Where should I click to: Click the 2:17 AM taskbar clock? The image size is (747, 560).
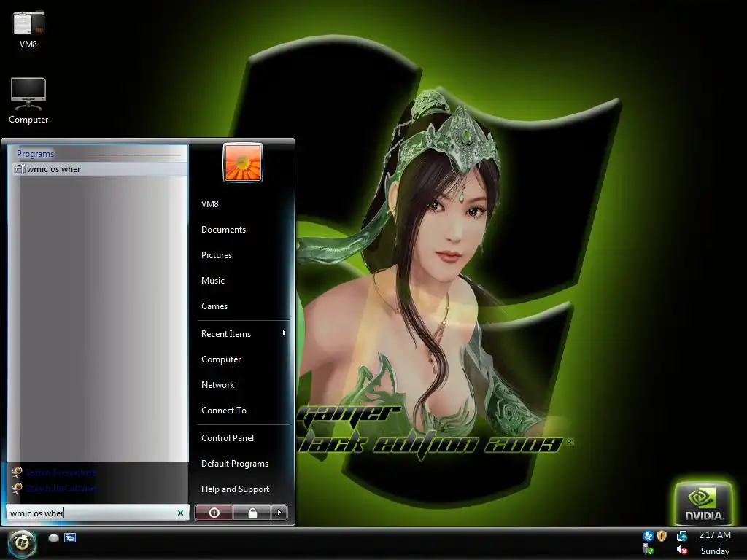click(715, 535)
